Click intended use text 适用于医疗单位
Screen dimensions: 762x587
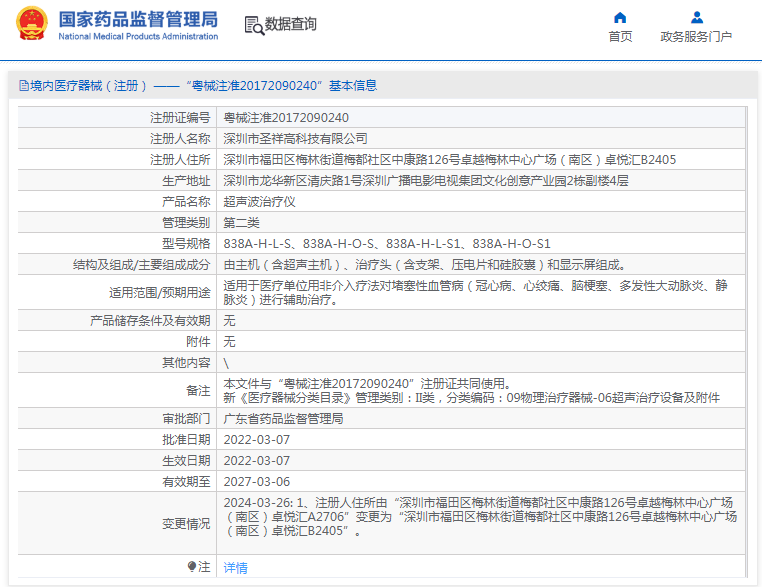[475, 293]
